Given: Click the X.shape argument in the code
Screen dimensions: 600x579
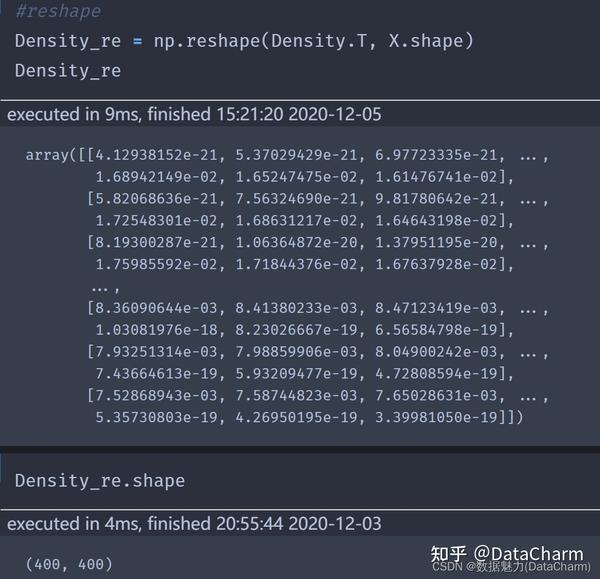Looking at the screenshot, I should (x=426, y=41).
